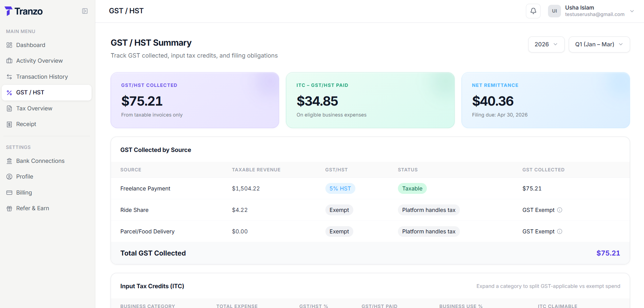The width and height of the screenshot is (644, 308).
Task: Click GST Exempt text in Ride Share row
Action: (538, 210)
